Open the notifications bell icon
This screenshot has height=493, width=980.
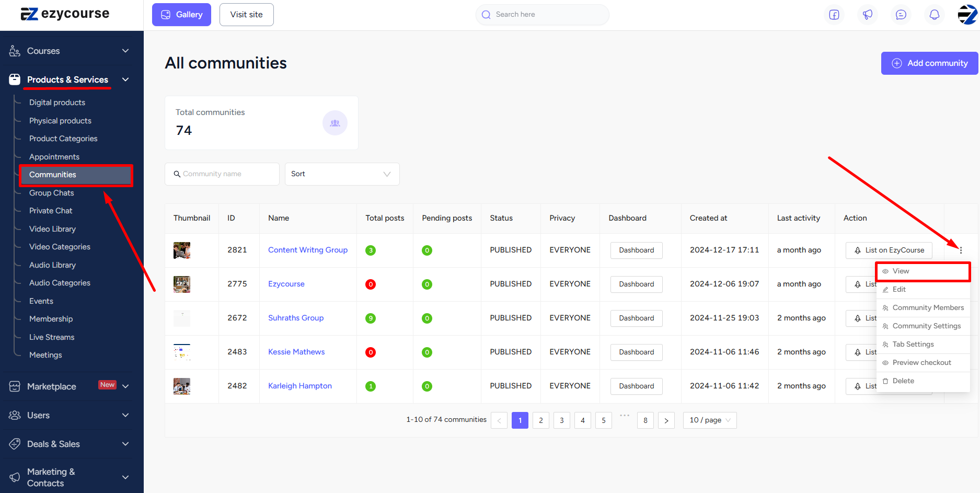935,15
